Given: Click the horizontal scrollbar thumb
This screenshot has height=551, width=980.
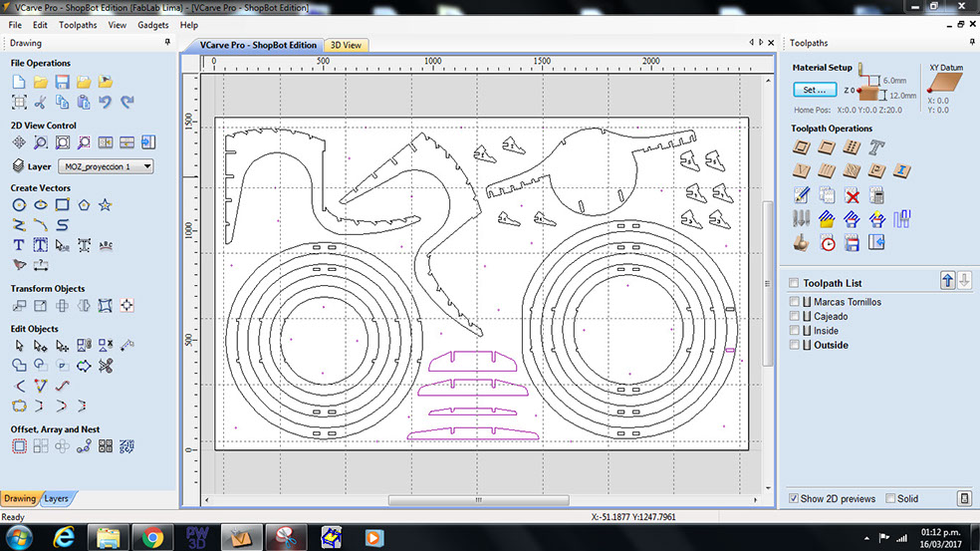Looking at the screenshot, I should 479,500.
